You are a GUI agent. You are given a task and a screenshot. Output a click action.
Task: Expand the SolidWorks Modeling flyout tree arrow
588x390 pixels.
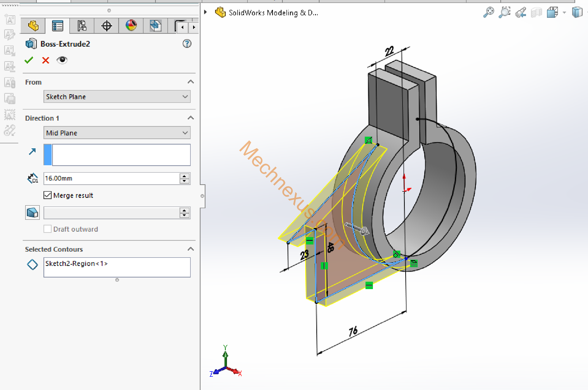click(205, 12)
